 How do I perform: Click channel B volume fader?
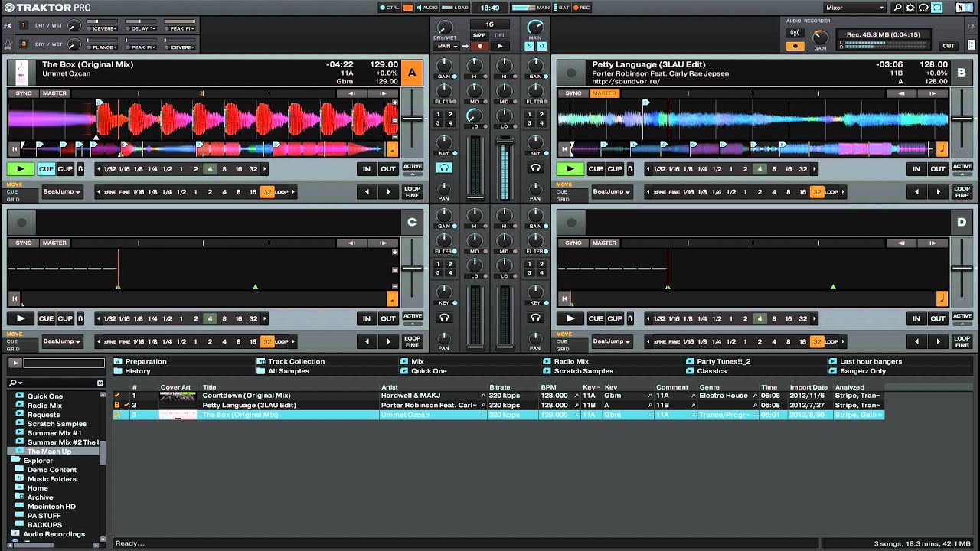pyautogui.click(x=505, y=142)
